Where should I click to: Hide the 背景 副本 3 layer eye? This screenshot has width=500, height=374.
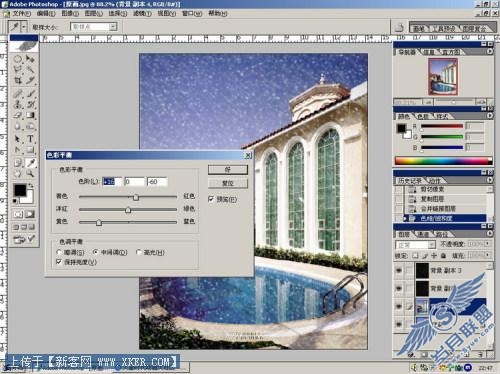tap(399, 270)
